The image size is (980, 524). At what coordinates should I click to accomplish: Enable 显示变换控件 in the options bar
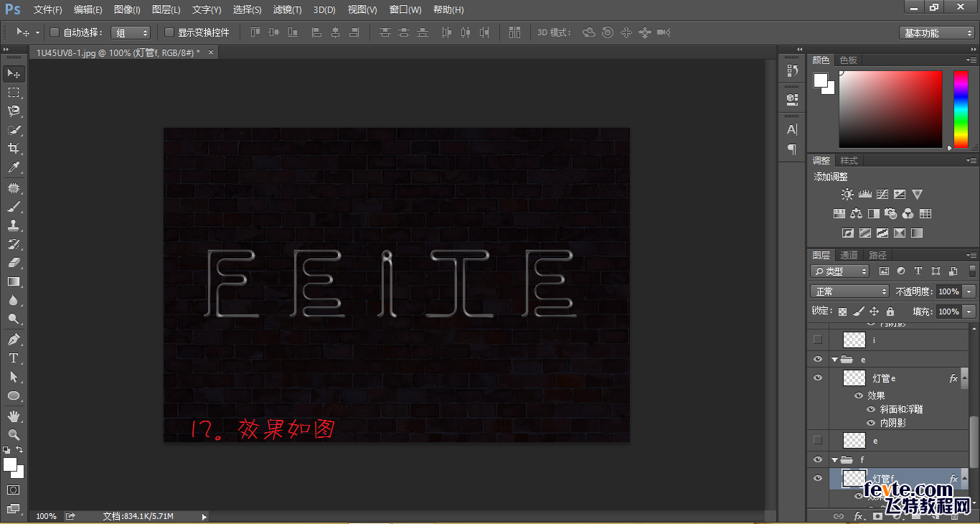point(167,32)
